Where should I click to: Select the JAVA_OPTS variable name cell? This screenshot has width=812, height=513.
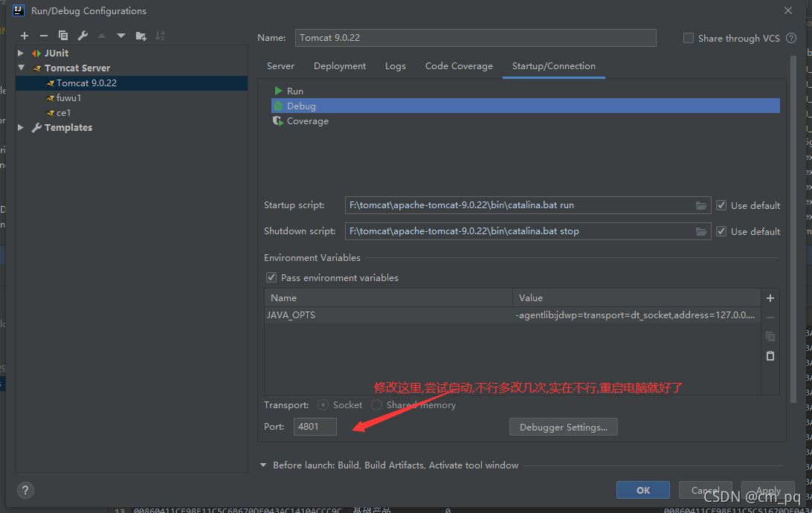tap(388, 314)
